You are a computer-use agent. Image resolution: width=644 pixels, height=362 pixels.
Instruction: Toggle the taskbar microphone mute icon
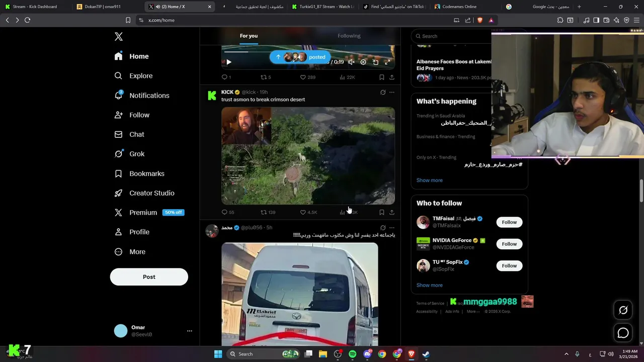click(x=577, y=354)
